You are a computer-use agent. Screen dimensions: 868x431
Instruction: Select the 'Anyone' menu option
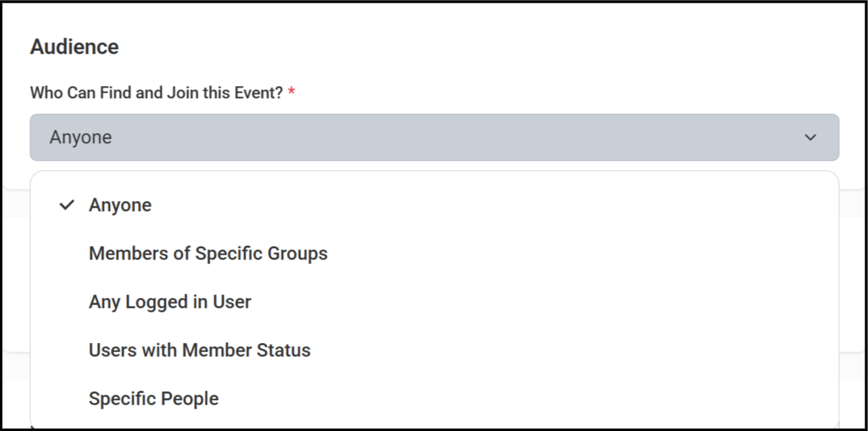coord(120,205)
